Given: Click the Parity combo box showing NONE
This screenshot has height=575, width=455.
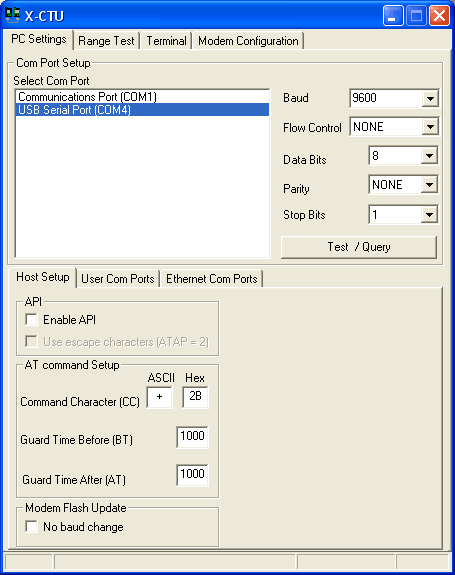Looking at the screenshot, I should pos(403,185).
